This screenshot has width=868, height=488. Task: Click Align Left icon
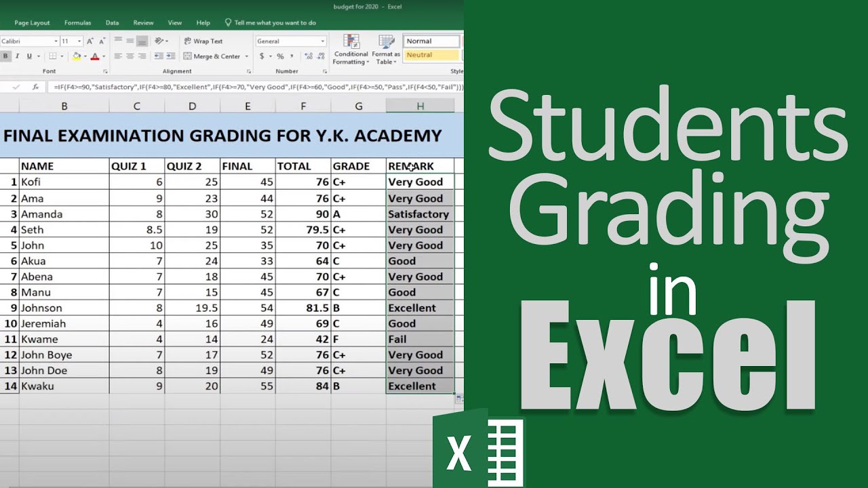118,56
